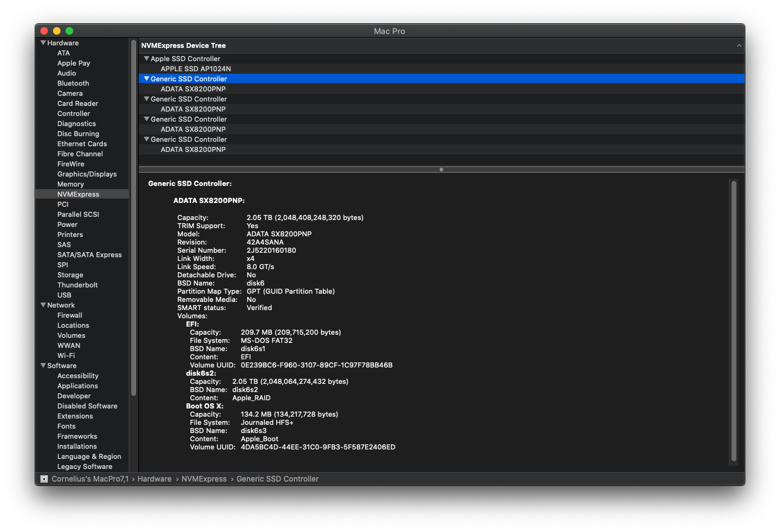Collapse the Network section in the sidebar
Viewport: 780px width, 532px height.
tap(43, 305)
